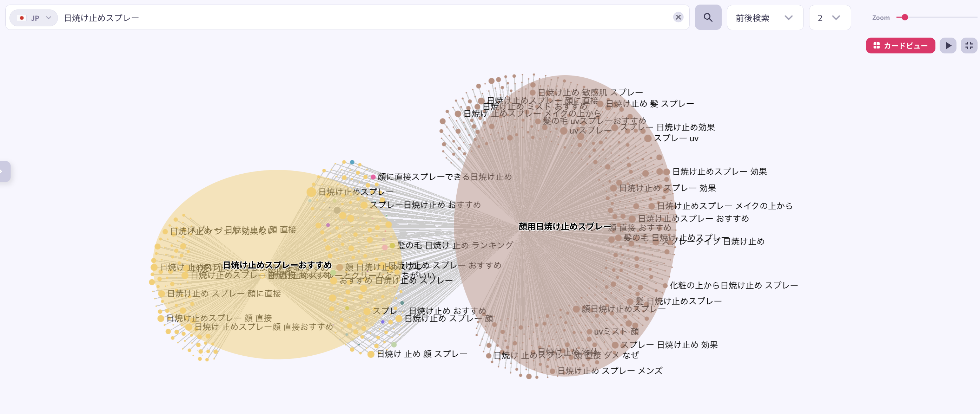Switch to カードビュー card view
This screenshot has height=414, width=980.
click(900, 46)
